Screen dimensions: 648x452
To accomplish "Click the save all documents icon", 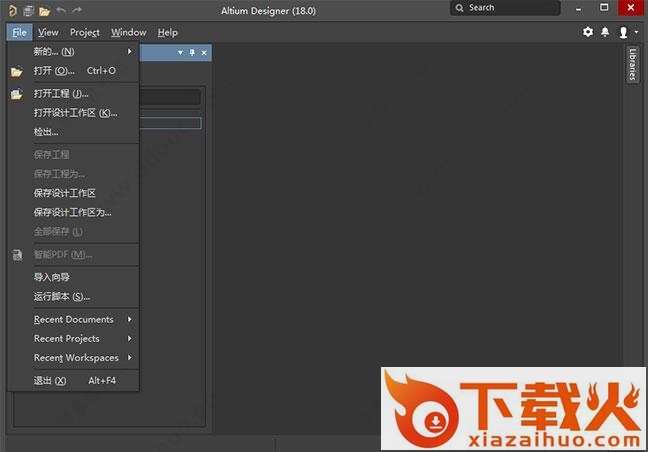I will (28, 11).
